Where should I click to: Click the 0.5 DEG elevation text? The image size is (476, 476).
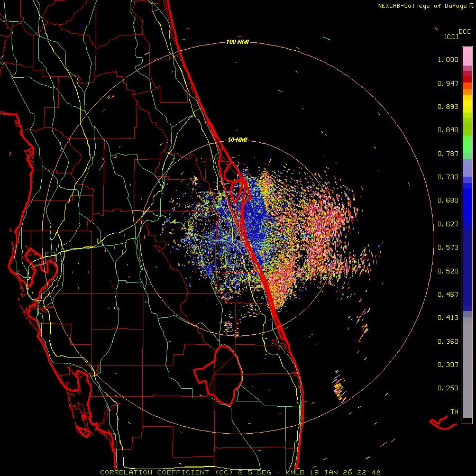pos(254,472)
